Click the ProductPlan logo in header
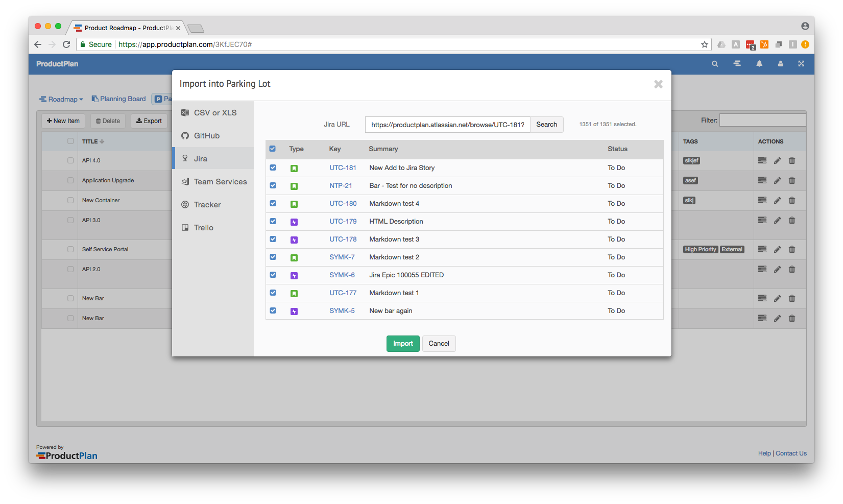The height and width of the screenshot is (504, 843). coord(57,64)
